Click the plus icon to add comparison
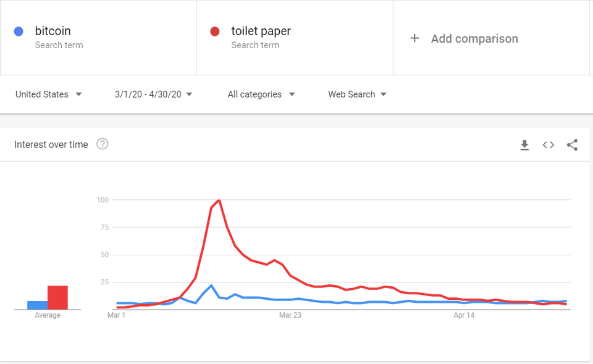Viewport: 593px width, 364px height. tap(414, 38)
